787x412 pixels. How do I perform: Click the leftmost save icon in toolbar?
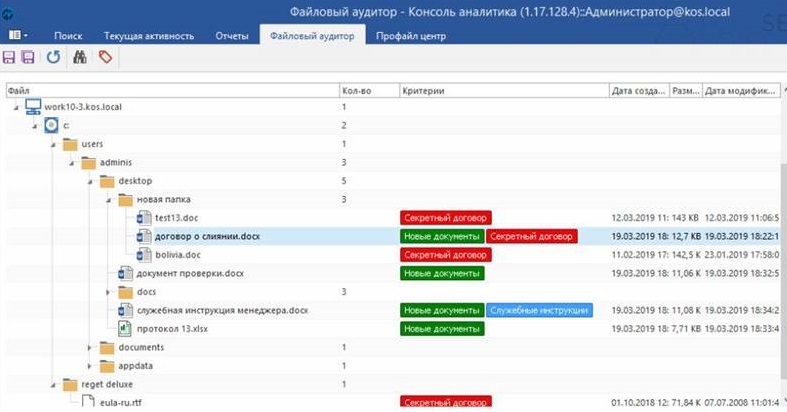(9, 58)
